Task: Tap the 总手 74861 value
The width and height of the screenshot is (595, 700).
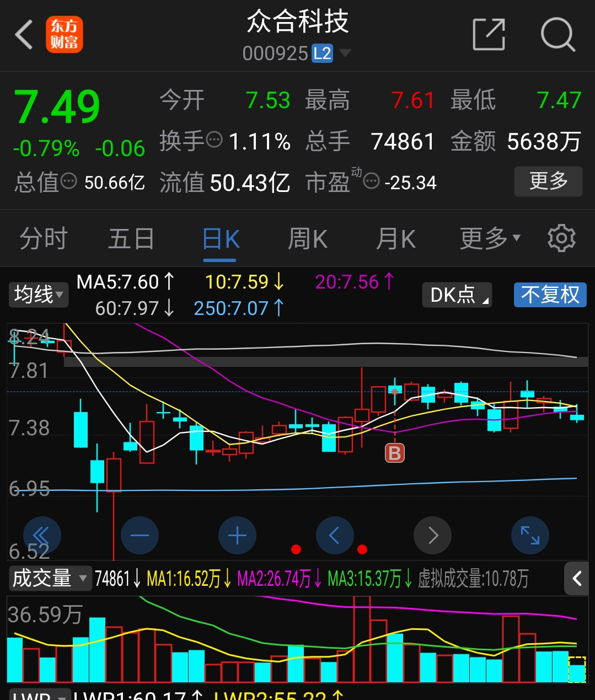Action: coord(403,142)
